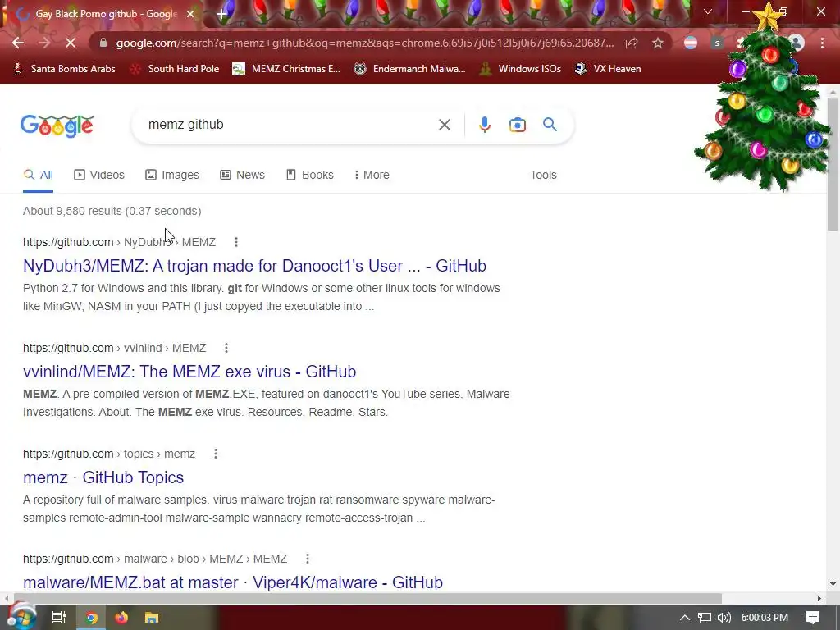Bookmark this page with the star icon
Screen dimensions: 840x630
click(x=658, y=43)
